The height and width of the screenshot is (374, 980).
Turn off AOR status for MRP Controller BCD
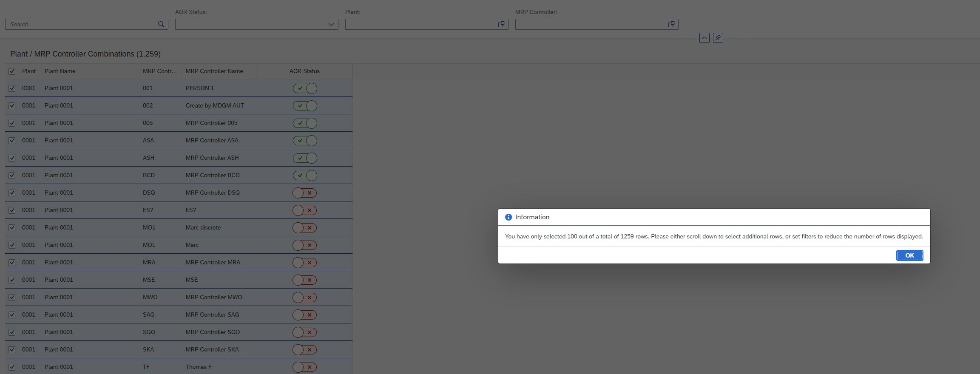pyautogui.click(x=305, y=176)
